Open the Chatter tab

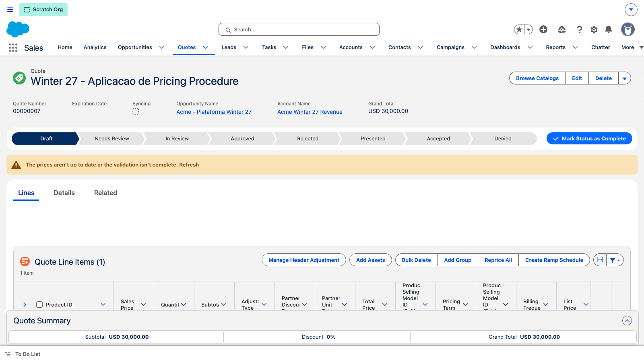(x=601, y=47)
